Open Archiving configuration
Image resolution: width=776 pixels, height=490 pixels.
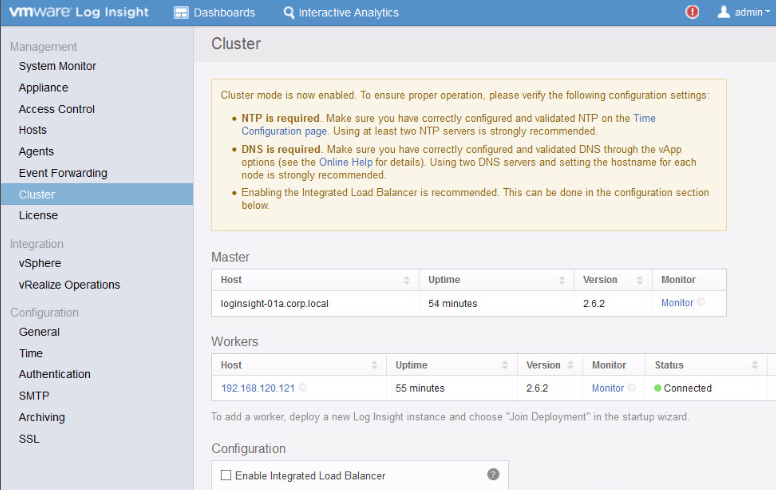tap(42, 417)
